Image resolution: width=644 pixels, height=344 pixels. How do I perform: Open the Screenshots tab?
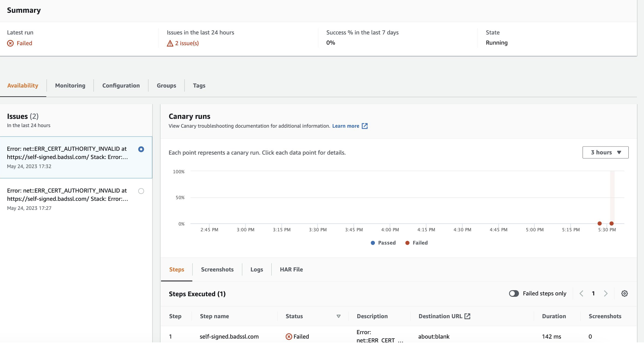pos(217,269)
